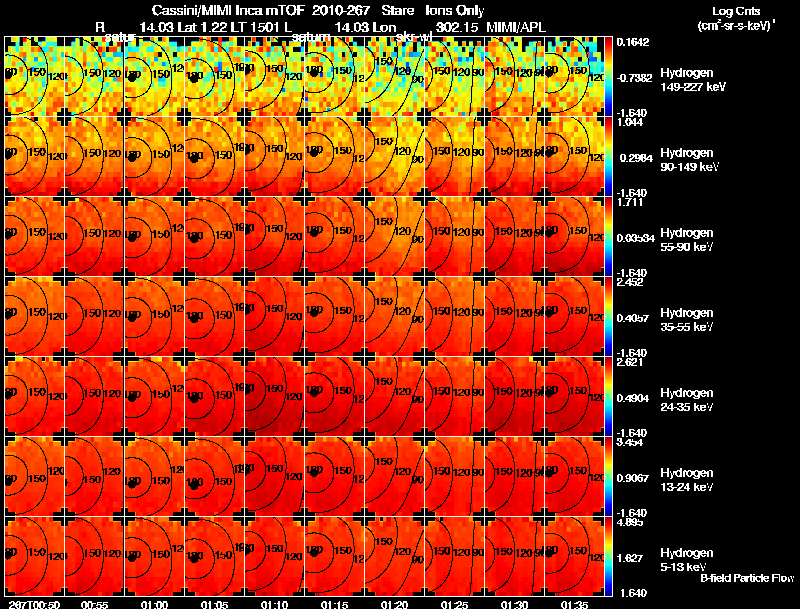Viewport: 800px width, 609px height.
Task: Click the 01:00 time axis label
Action: coord(154,605)
